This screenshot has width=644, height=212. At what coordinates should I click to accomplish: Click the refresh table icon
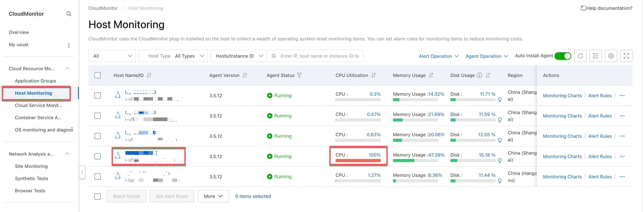(580, 56)
